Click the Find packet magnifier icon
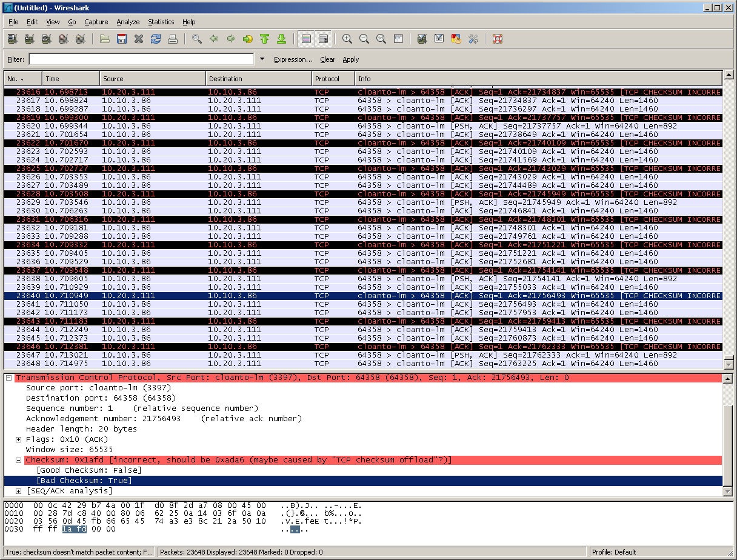Screen dimensions: 737x560 click(x=197, y=39)
